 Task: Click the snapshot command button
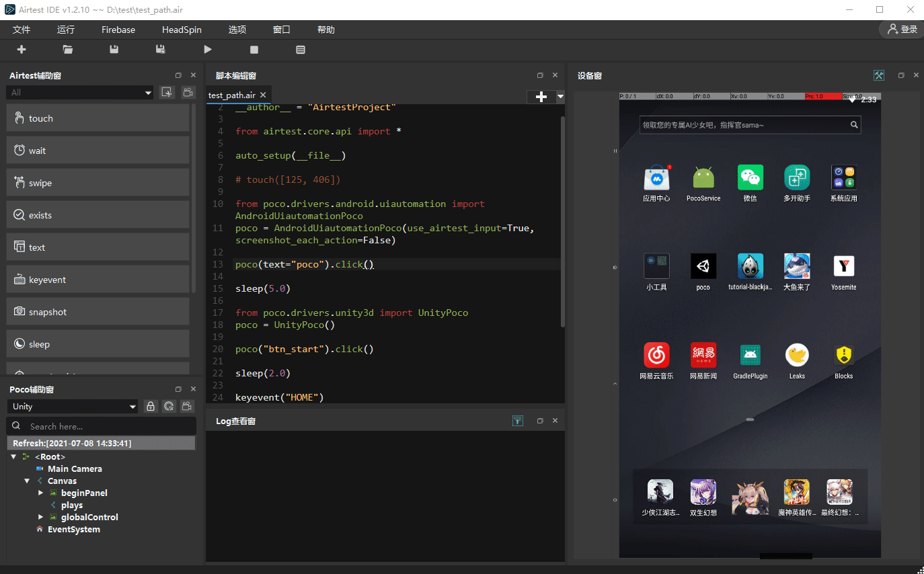click(98, 312)
